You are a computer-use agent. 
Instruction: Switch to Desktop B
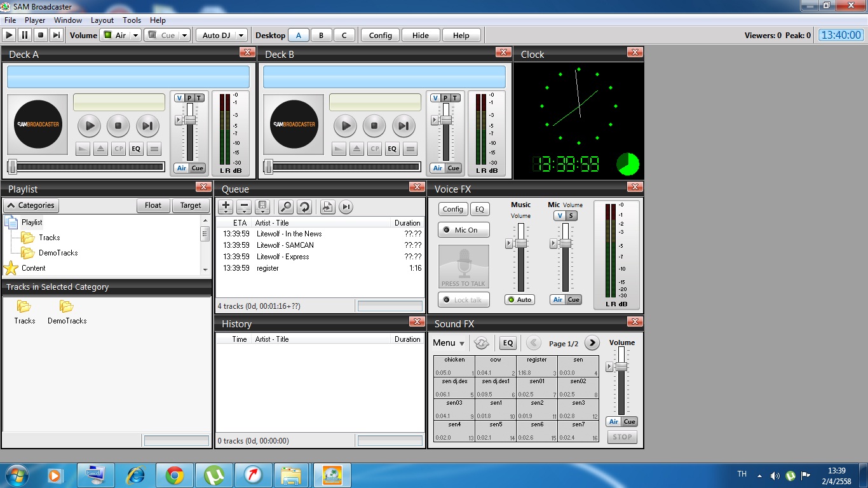(x=322, y=36)
